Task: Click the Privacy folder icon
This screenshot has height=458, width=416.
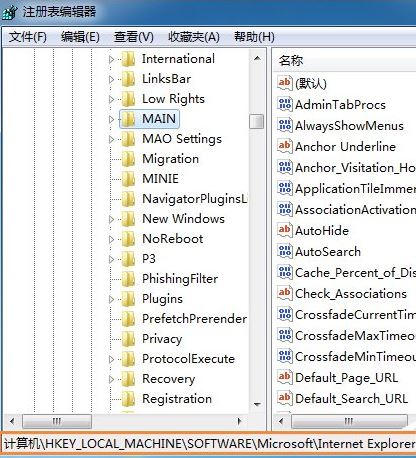Action: [x=128, y=339]
